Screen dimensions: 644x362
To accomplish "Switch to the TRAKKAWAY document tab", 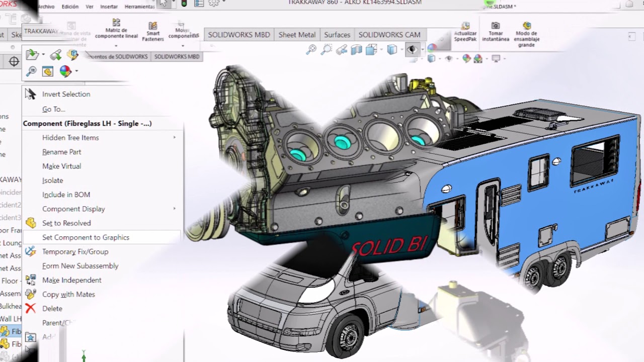I will (41, 31).
